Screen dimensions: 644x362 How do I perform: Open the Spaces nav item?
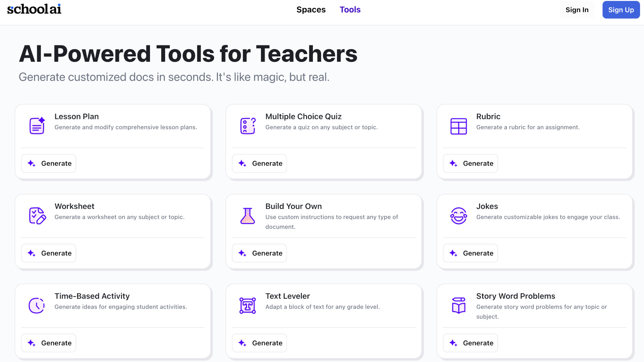pyautogui.click(x=311, y=10)
